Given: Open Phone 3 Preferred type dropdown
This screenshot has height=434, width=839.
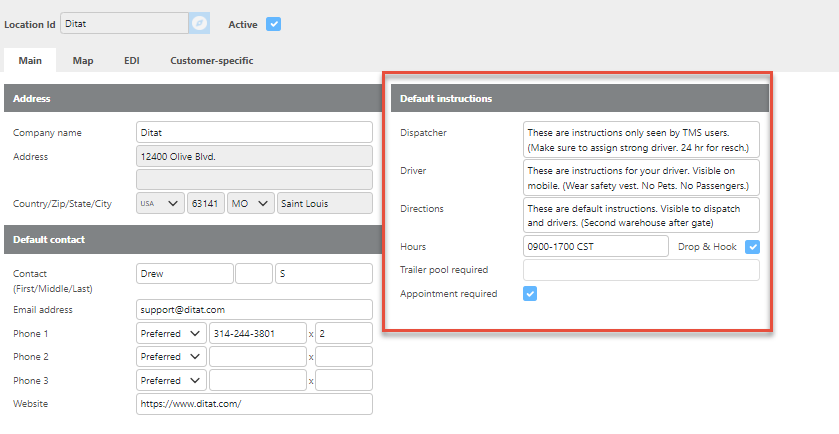Looking at the screenshot, I should [x=170, y=380].
